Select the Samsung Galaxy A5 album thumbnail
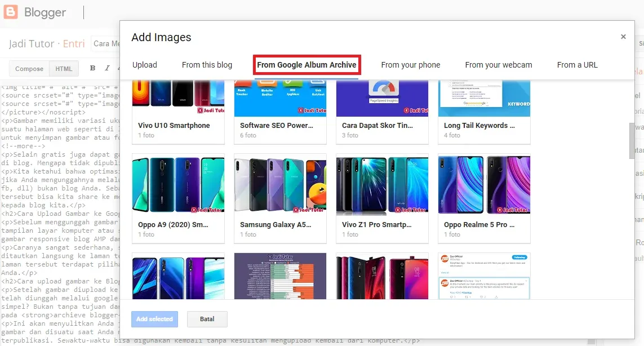This screenshot has height=346, width=644. 280,184
